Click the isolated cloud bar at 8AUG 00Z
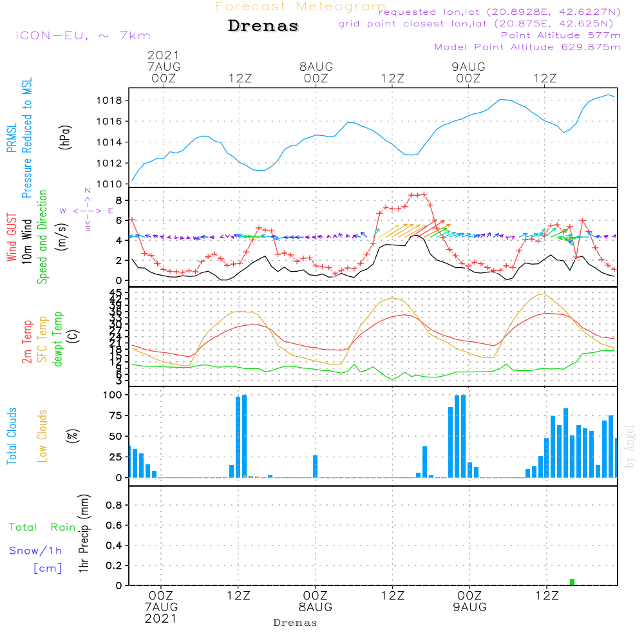The image size is (644, 644). [x=316, y=466]
